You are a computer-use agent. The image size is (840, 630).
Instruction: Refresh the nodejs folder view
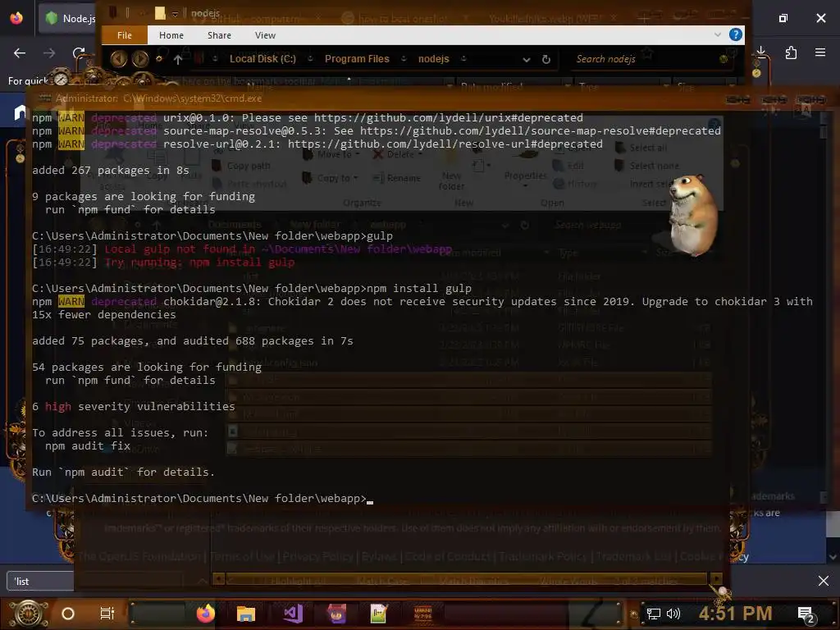click(546, 59)
